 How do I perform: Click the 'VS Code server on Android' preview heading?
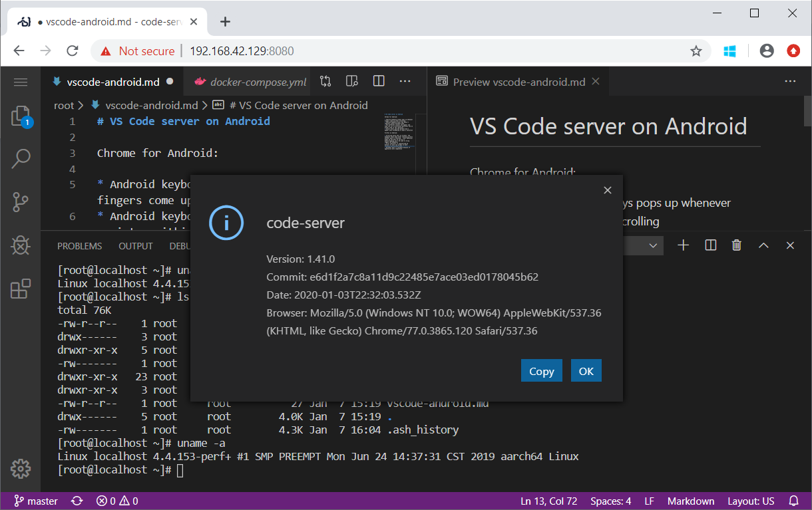click(x=608, y=126)
